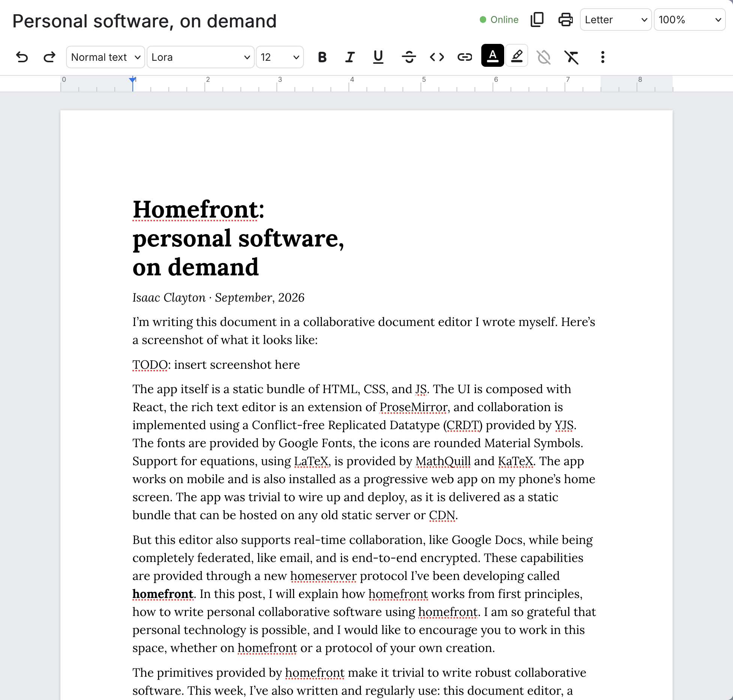Redo the last undone edit
Screen dimensions: 733x700
click(49, 57)
